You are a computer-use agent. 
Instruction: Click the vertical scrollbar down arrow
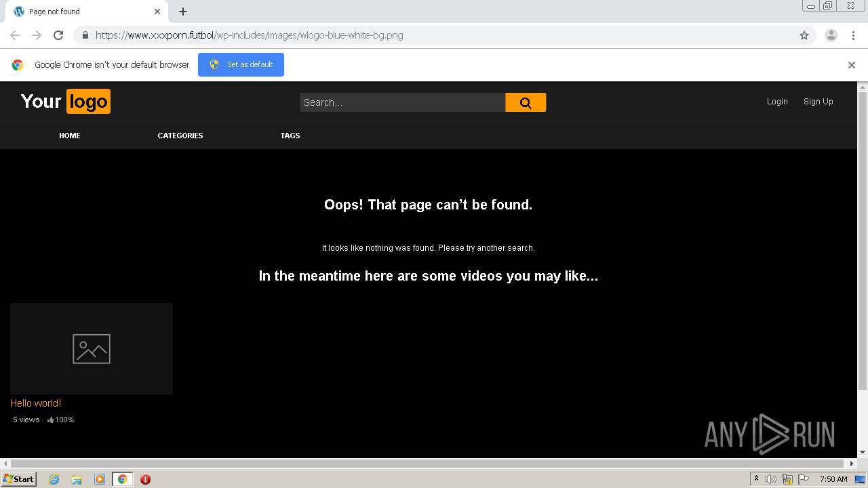click(x=863, y=452)
